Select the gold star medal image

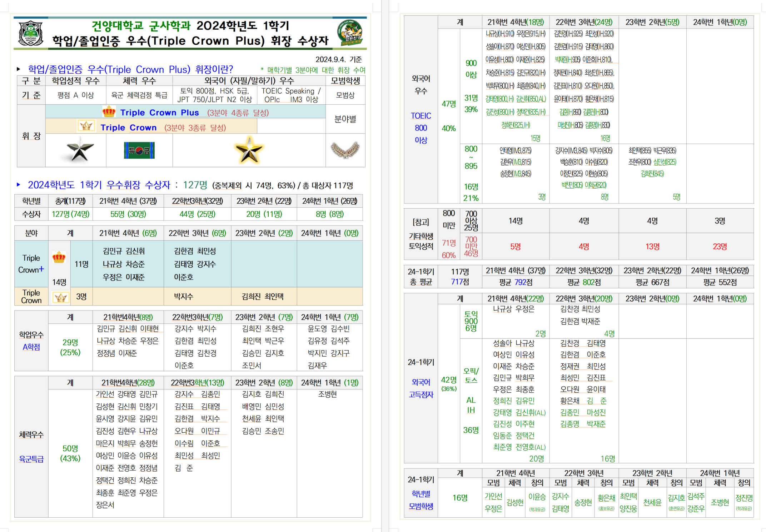point(249,150)
